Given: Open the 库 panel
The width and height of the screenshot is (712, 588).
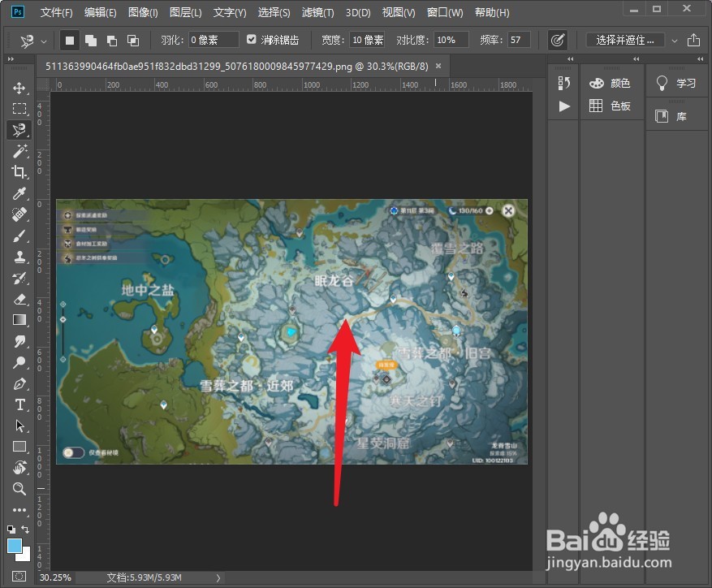Looking at the screenshot, I should [671, 116].
